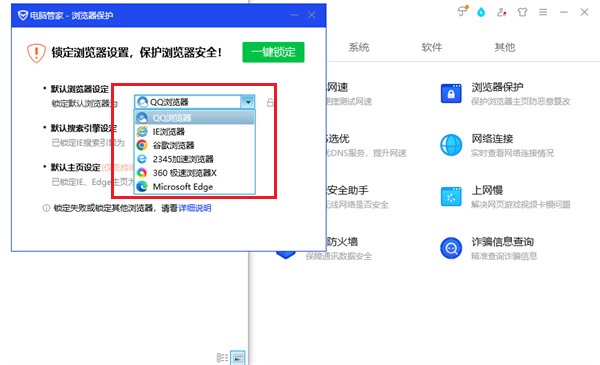Switch to the 其他 tab
Image resolution: width=600 pixels, height=365 pixels.
click(x=505, y=47)
